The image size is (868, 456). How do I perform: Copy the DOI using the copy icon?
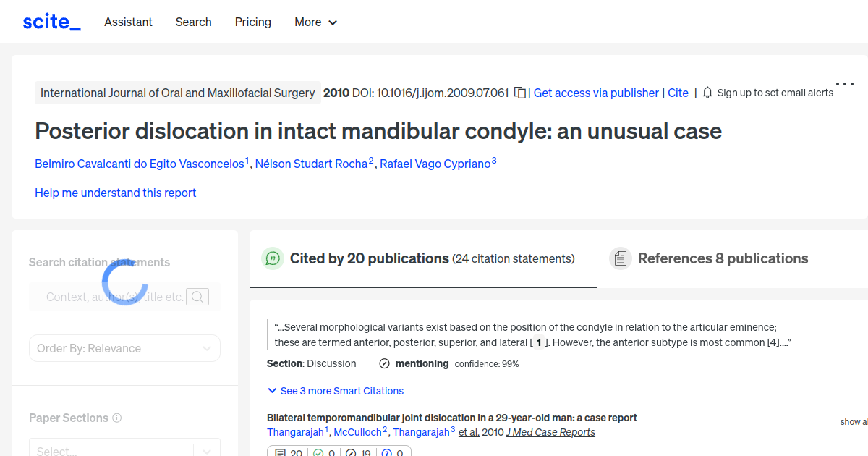(519, 93)
